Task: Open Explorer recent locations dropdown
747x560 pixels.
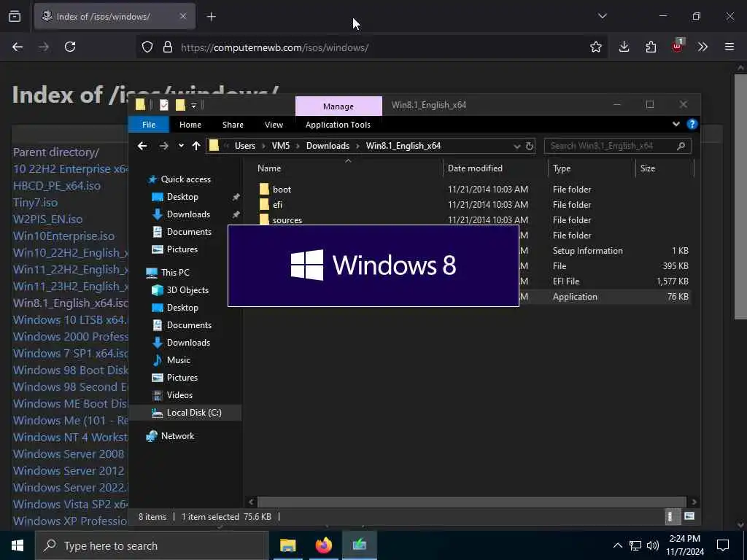Action: pyautogui.click(x=181, y=146)
